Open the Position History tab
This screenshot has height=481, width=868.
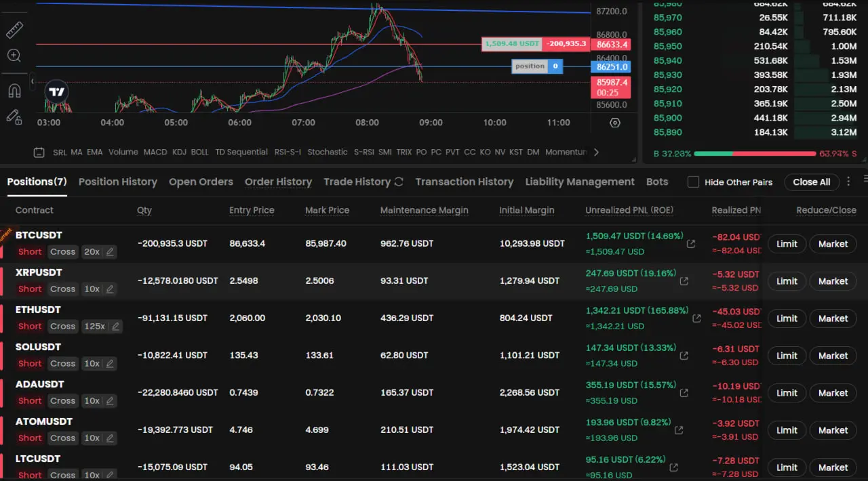click(x=117, y=182)
